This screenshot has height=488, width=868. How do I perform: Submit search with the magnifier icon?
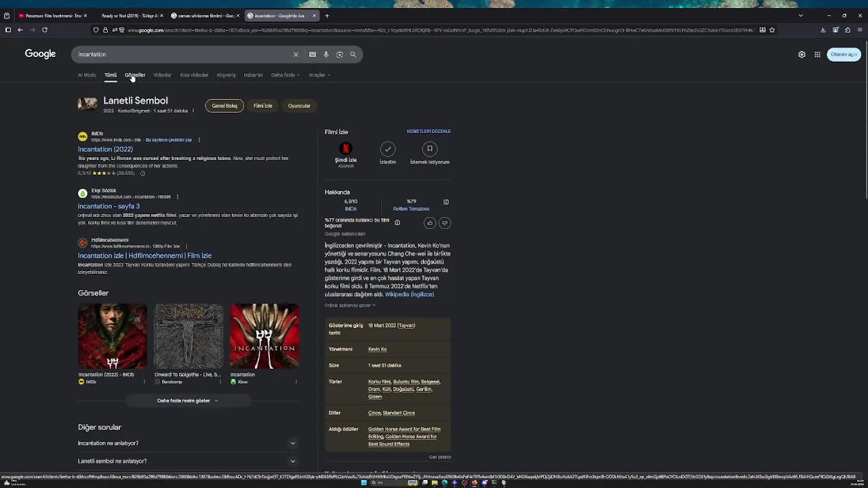pos(353,54)
